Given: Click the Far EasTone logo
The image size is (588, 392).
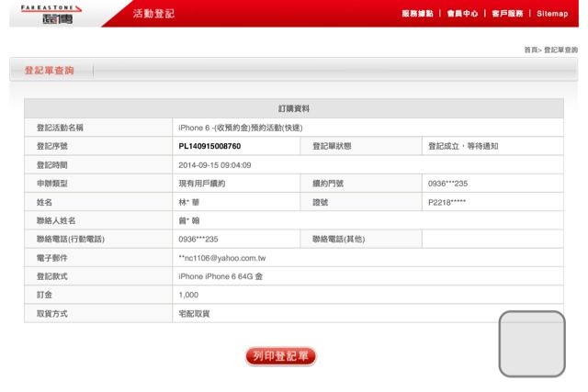Looking at the screenshot, I should (x=51, y=14).
